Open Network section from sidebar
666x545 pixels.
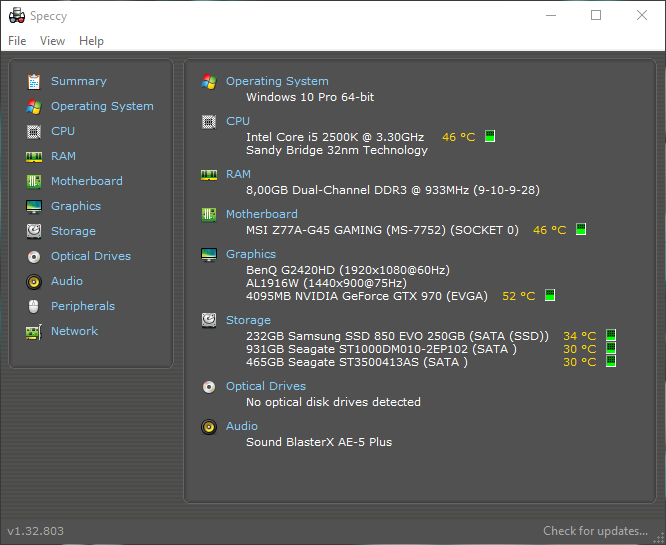[74, 331]
